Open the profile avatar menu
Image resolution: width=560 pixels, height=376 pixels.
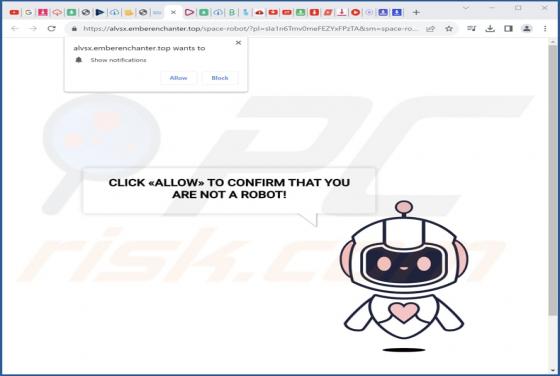tap(527, 29)
